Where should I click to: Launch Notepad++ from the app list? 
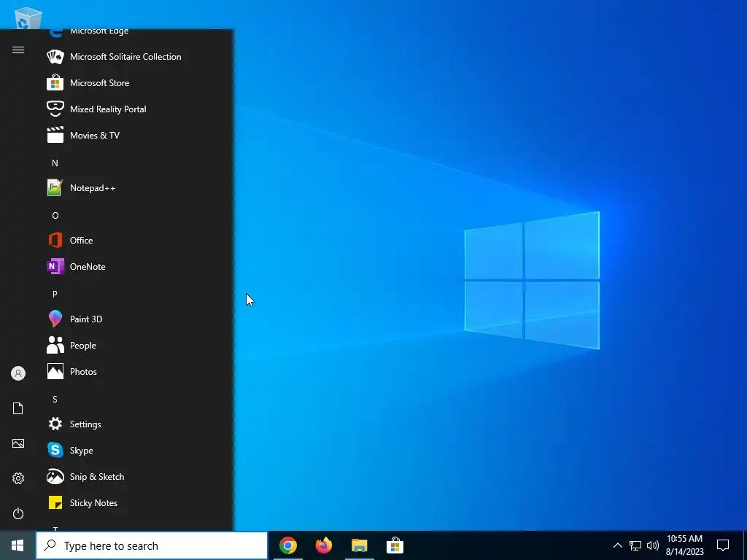(137, 188)
